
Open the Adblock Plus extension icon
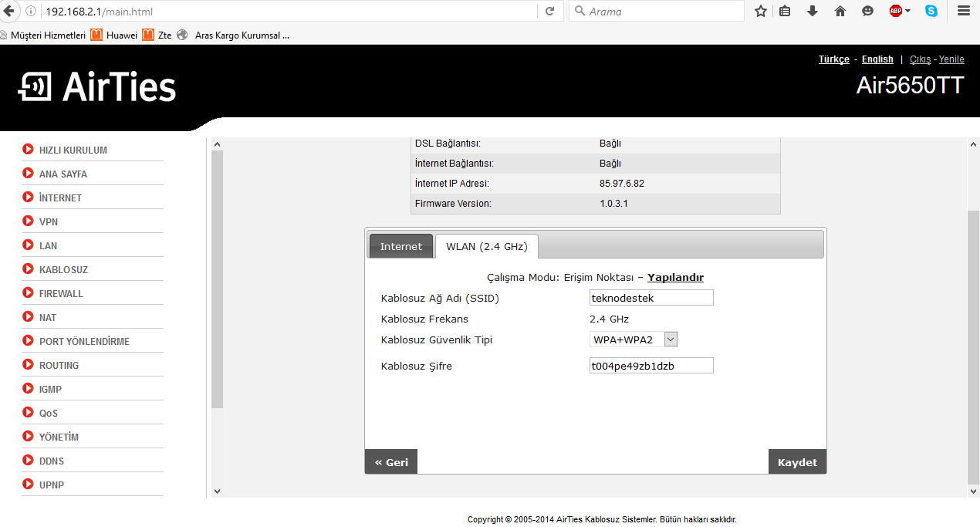(895, 11)
